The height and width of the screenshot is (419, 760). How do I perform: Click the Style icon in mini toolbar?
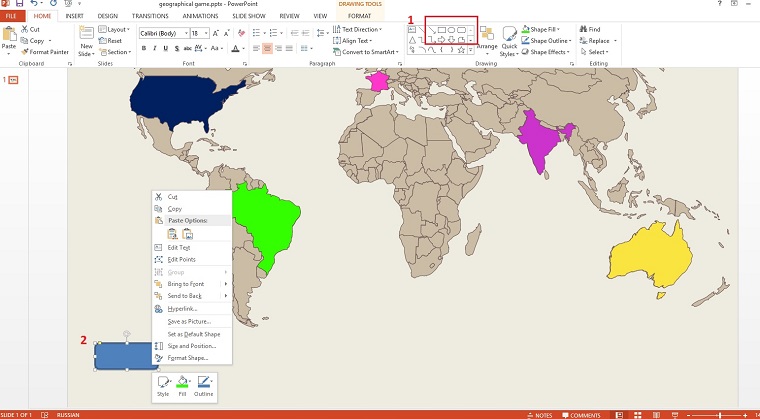[163, 383]
